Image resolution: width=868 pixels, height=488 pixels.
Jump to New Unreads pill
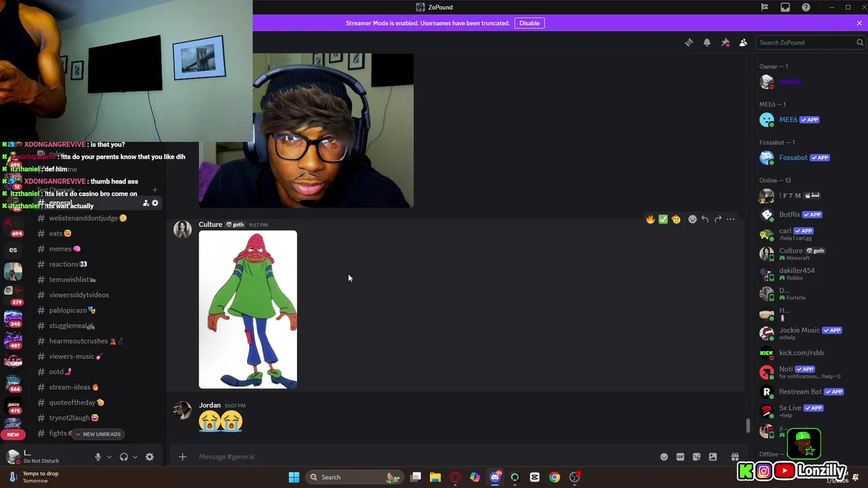point(98,434)
